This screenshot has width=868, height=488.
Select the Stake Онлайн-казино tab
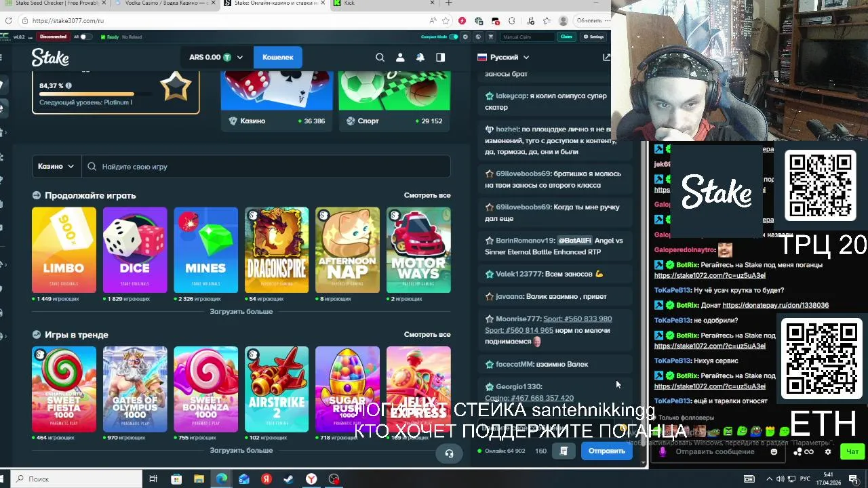point(275,3)
